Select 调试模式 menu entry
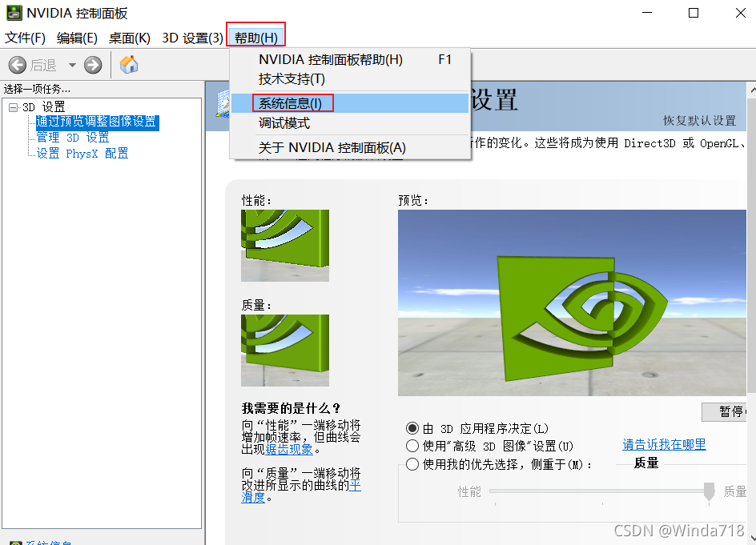Viewport: 756px width, 545px height. 350,123
